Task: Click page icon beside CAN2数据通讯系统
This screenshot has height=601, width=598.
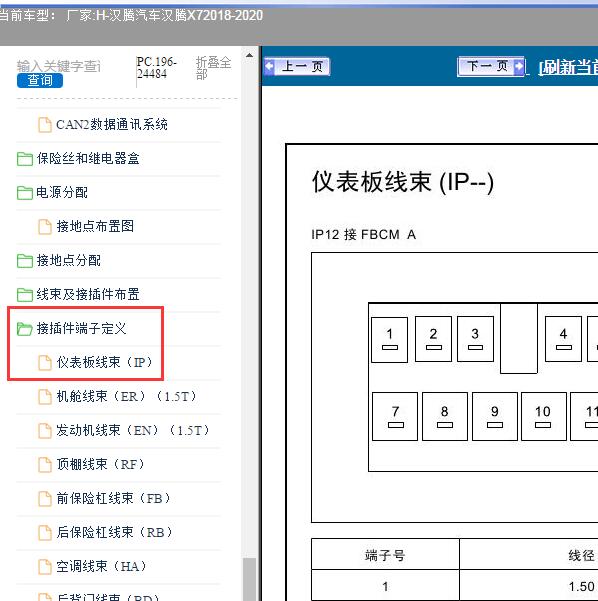Action: [x=45, y=125]
